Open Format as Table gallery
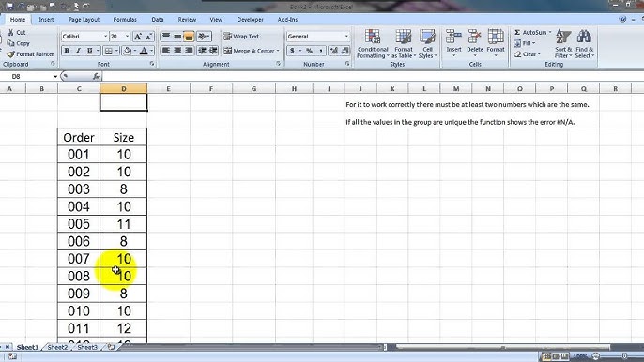Viewport: 644px width, 362px height. tap(404, 43)
